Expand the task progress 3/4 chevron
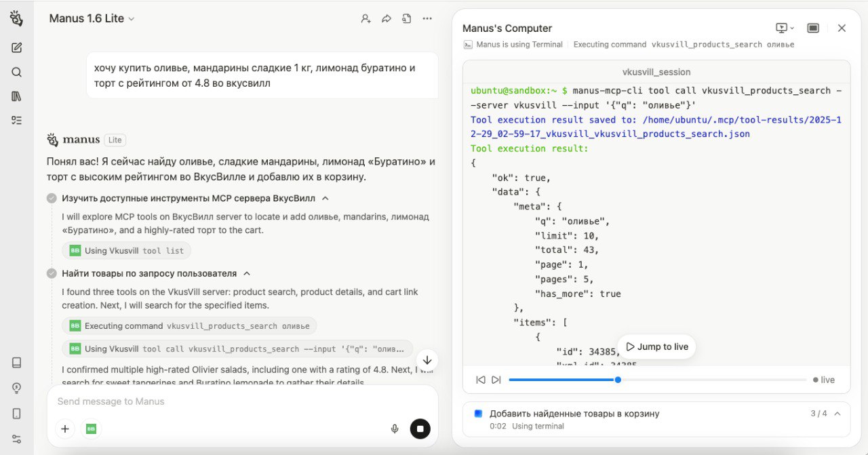Viewport: 868px width, 455px height. click(x=837, y=414)
